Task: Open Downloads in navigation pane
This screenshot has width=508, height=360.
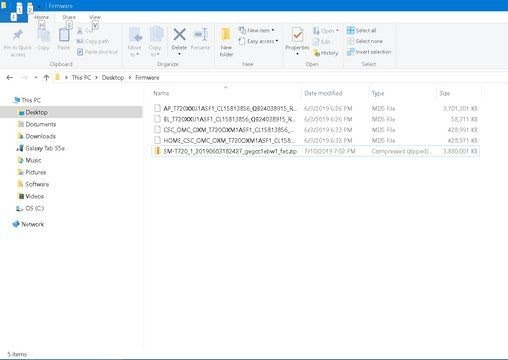Action: tap(37, 136)
